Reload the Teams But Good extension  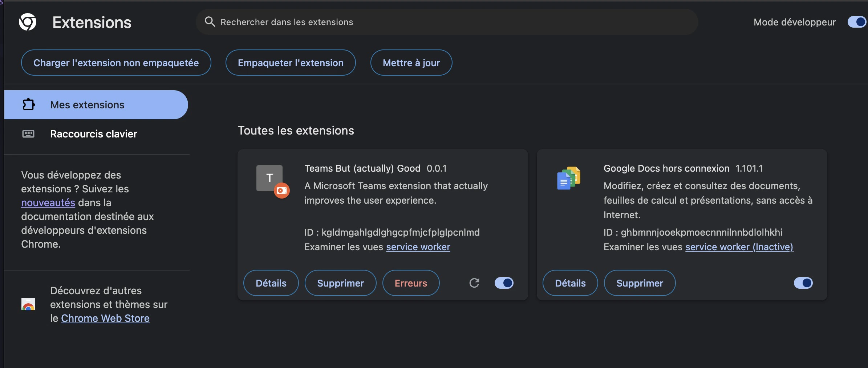[474, 283]
